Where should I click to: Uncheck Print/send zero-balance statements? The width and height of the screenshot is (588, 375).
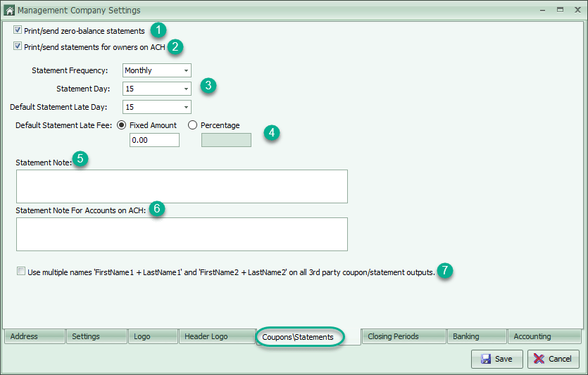[x=18, y=30]
